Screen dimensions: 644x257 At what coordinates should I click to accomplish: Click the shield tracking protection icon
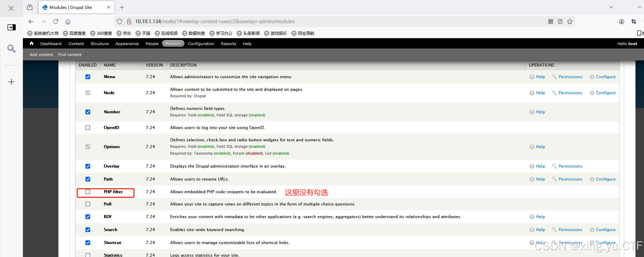120,22
